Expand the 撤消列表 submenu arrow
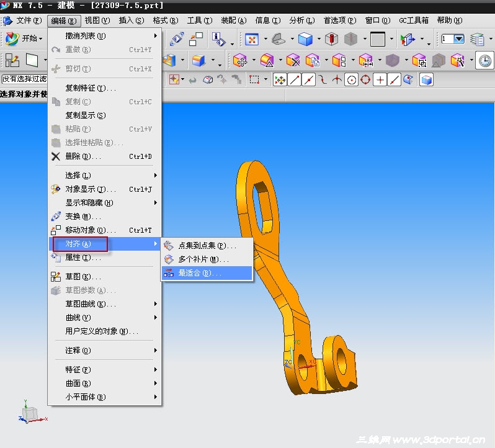 pos(156,35)
